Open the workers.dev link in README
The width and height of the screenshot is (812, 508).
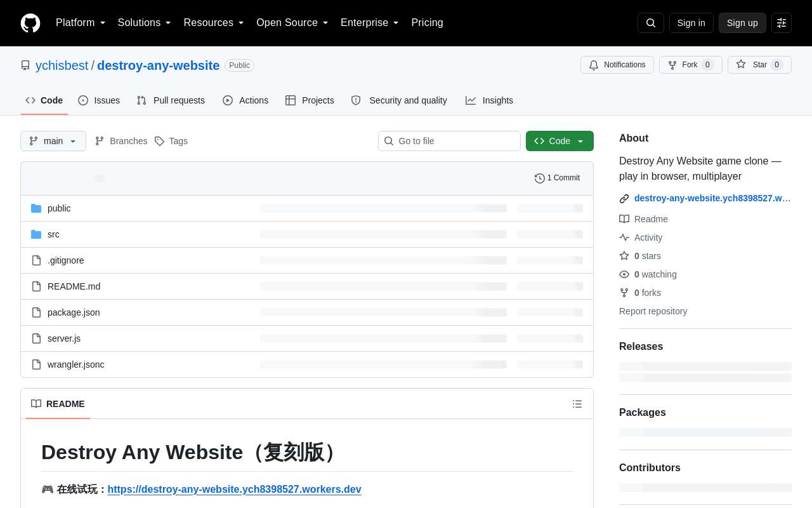[234, 490]
